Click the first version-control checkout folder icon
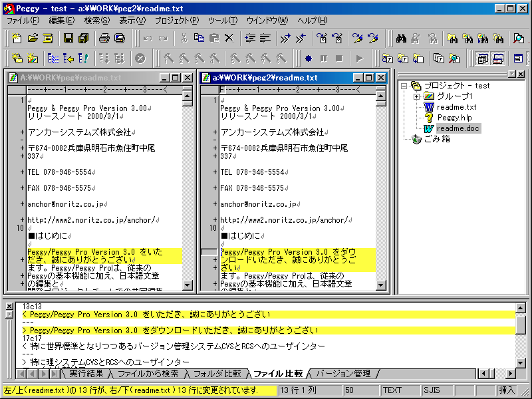 [388, 59]
